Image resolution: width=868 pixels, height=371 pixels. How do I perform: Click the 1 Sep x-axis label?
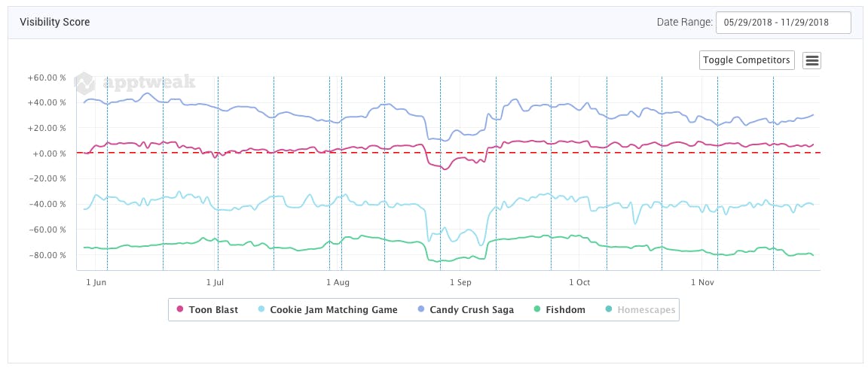click(x=460, y=282)
